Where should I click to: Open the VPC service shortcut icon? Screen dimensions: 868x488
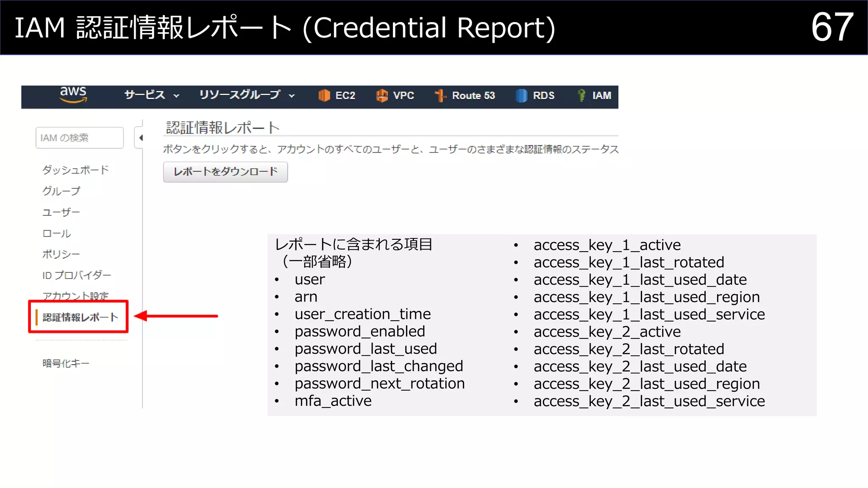click(382, 96)
